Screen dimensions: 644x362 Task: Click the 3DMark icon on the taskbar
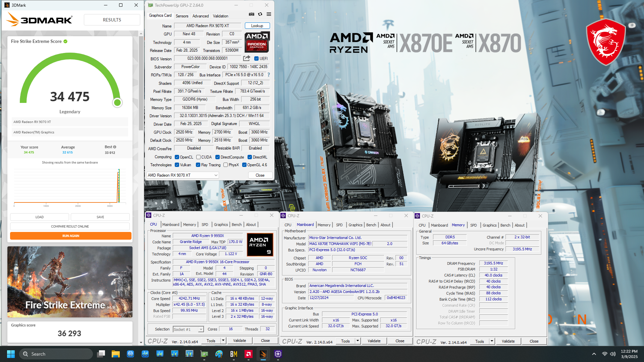[263, 354]
